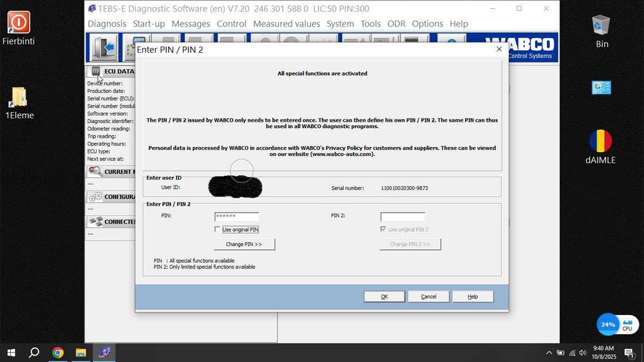Click the 'Production date:' label
Image resolution: width=644 pixels, height=362 pixels.
coord(106,91)
